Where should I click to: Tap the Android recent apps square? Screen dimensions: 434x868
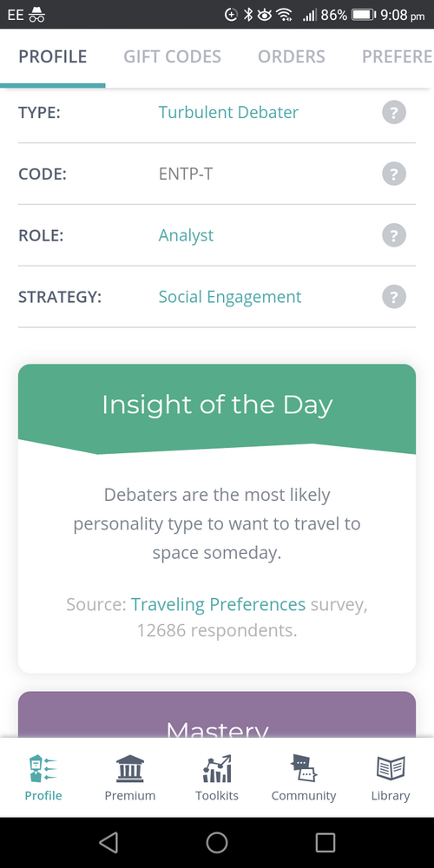[x=325, y=843]
